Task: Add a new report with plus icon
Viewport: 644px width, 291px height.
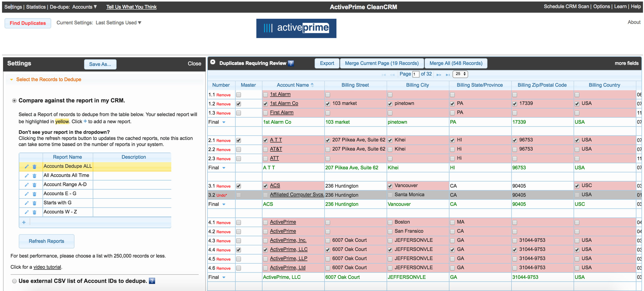Action: [x=24, y=222]
